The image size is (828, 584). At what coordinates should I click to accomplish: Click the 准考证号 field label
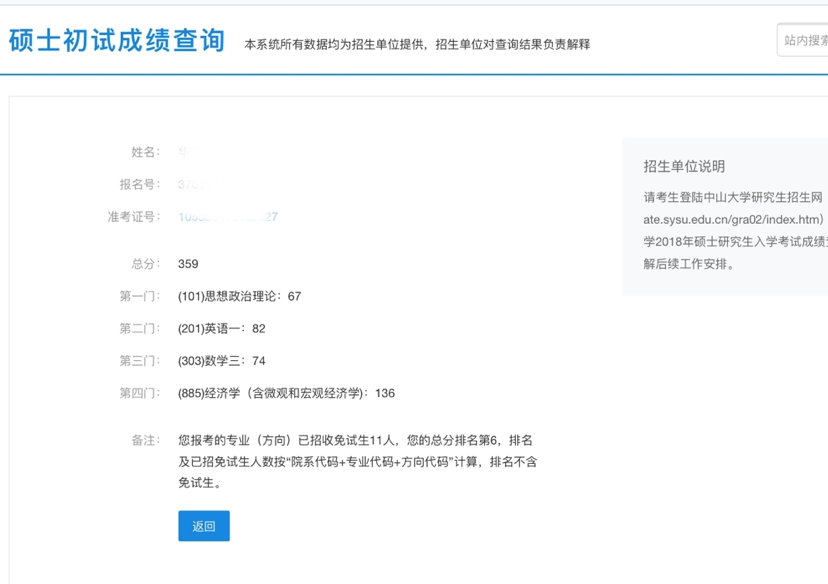point(133,217)
